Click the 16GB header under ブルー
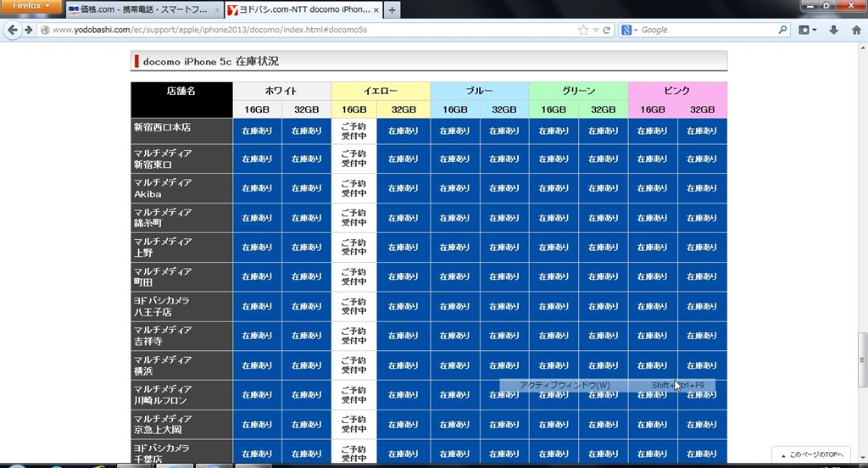868x468 pixels. pos(455,109)
